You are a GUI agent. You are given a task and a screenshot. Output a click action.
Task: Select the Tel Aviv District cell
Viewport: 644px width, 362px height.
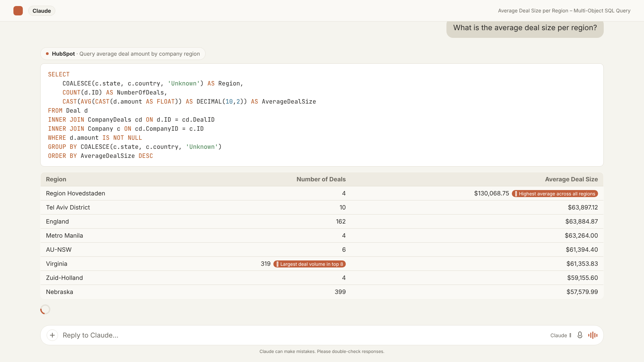(x=68, y=207)
